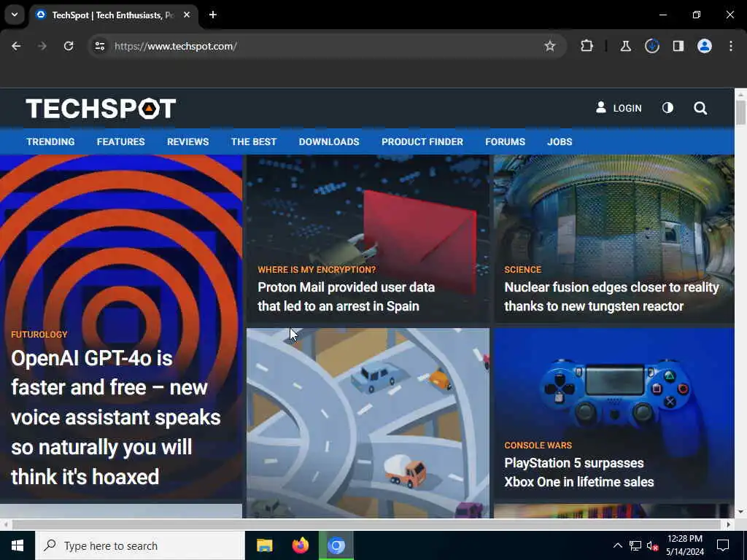The image size is (747, 560).
Task: Open the Proton Mail user data article
Action: (x=347, y=297)
